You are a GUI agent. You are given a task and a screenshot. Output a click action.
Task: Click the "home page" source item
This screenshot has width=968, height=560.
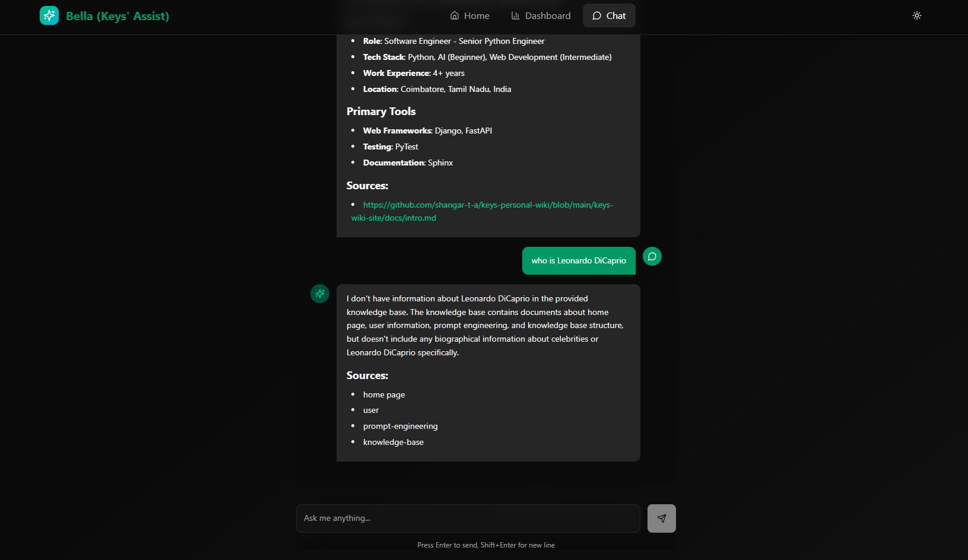point(384,395)
